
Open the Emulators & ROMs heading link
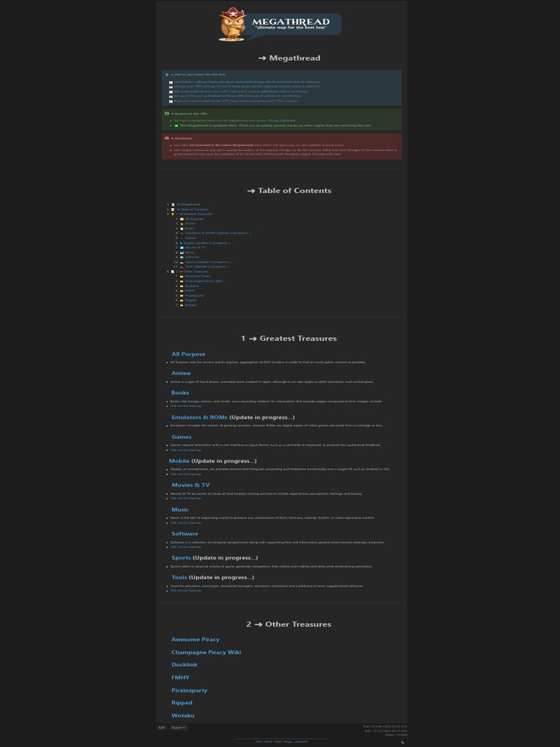tap(200, 417)
